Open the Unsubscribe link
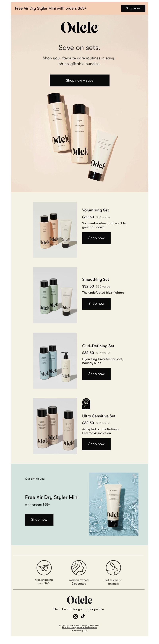Screen dimensions: 159x644 pyautogui.click(x=68, y=627)
